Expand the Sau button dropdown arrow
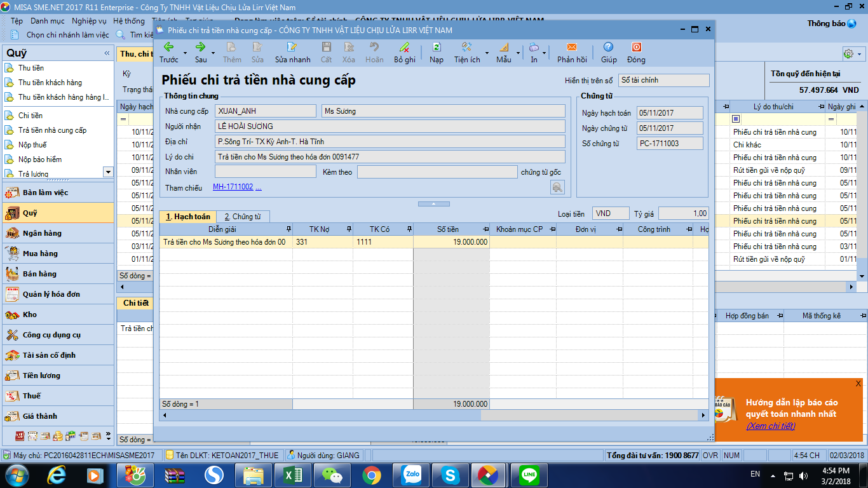Viewport: 868px width, 488px height. tap(214, 53)
